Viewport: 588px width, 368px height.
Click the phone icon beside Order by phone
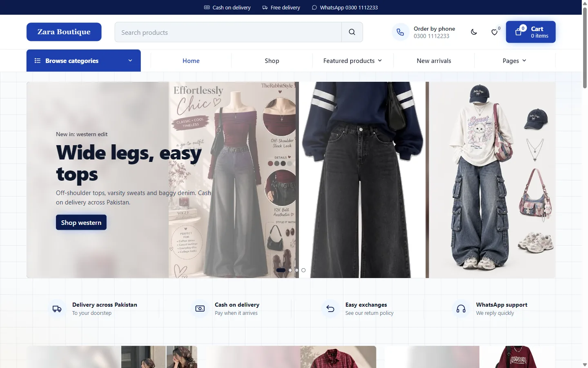400,32
